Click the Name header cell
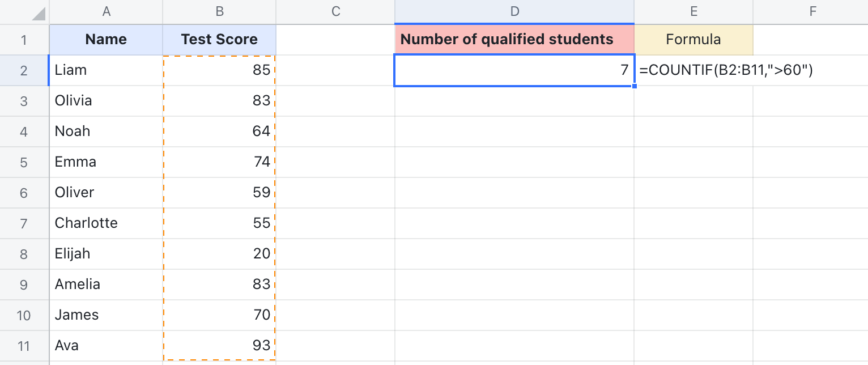Image resolution: width=868 pixels, height=365 pixels. click(105, 39)
